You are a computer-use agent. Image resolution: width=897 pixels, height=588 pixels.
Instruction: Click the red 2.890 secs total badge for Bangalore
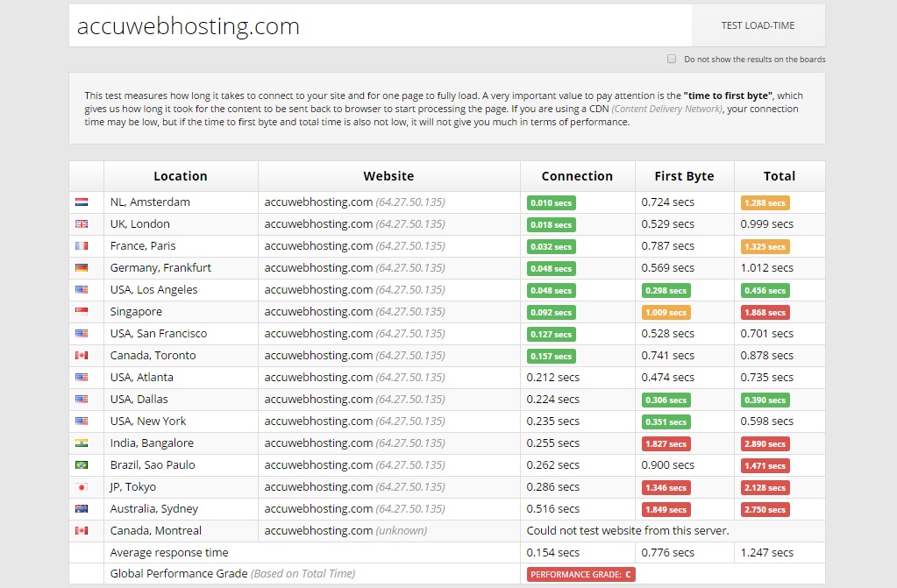765,443
